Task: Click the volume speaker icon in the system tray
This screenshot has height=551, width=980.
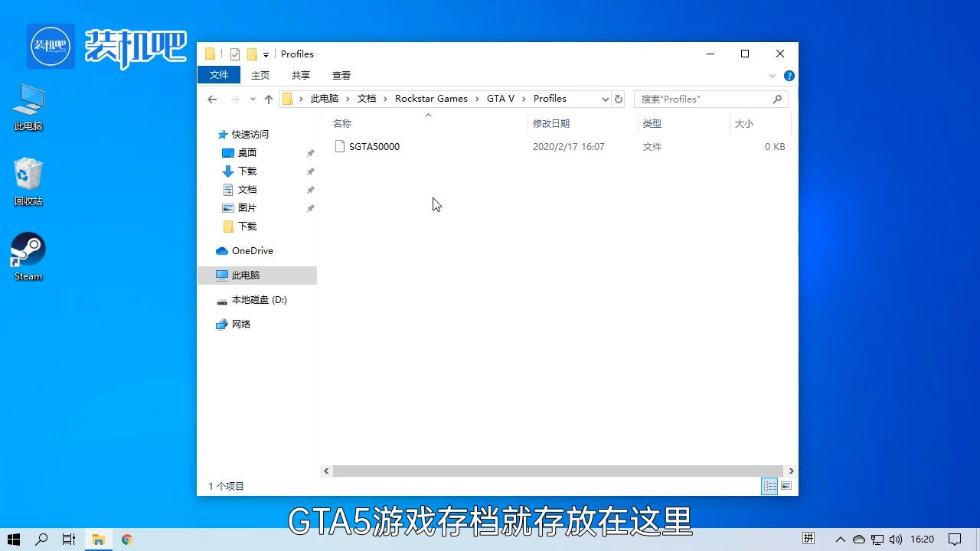Action: point(896,539)
